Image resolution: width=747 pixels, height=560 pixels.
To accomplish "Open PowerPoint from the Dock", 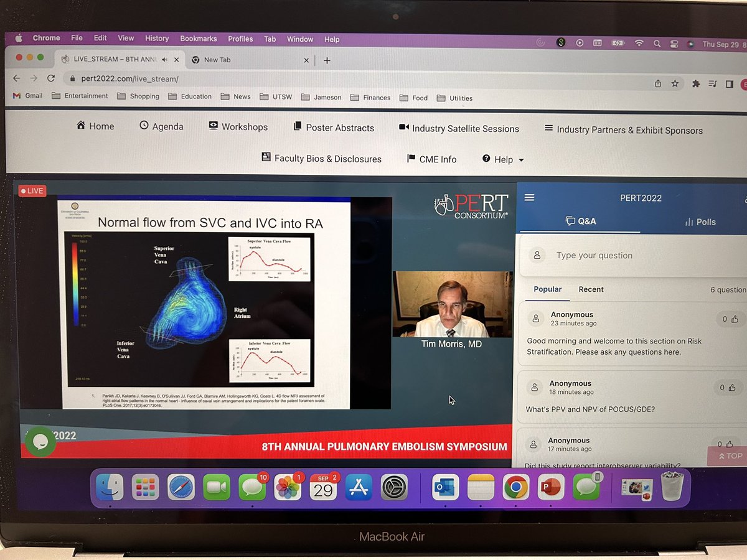I will [x=551, y=487].
